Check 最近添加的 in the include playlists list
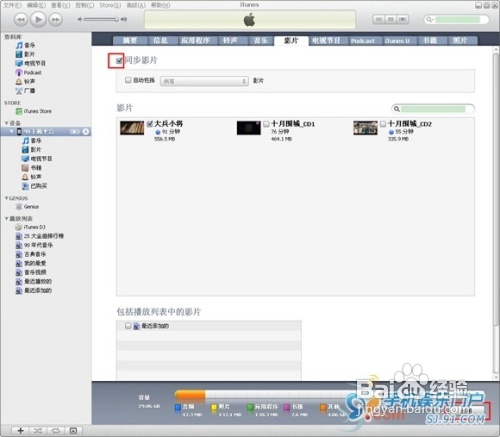The height and width of the screenshot is (437, 500). coord(128,326)
